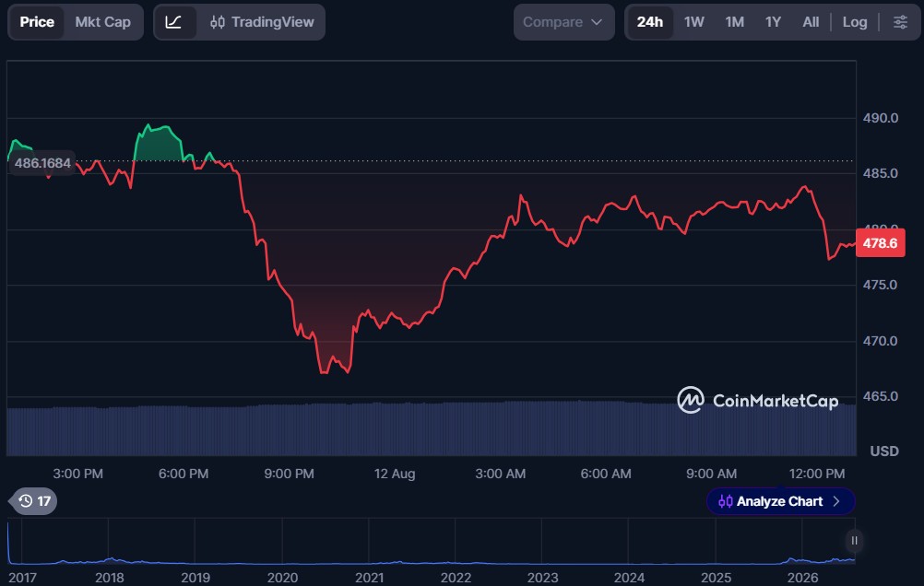Click the 9:00 AM time axis label
This screenshot has width=924, height=586.
(711, 474)
